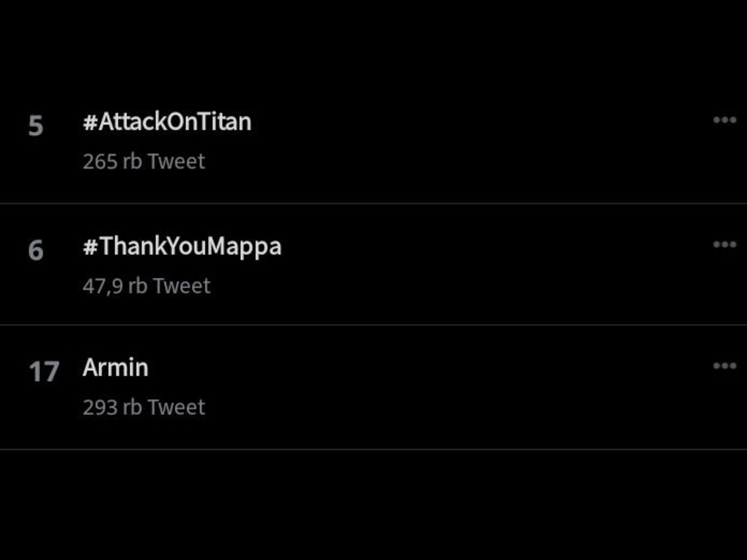Tap the 47,9 rb Tweet count
This screenshot has width=747, height=560.
click(x=147, y=286)
